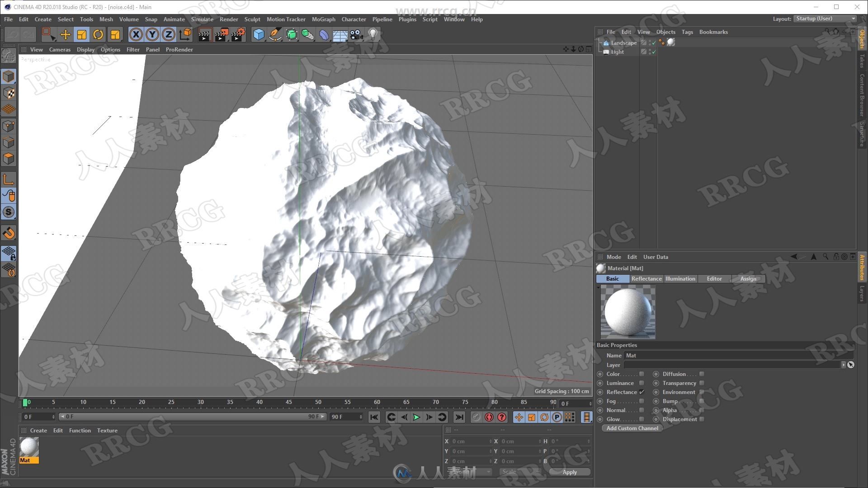Switch to Points mode
The width and height of the screenshot is (868, 488).
(9, 126)
